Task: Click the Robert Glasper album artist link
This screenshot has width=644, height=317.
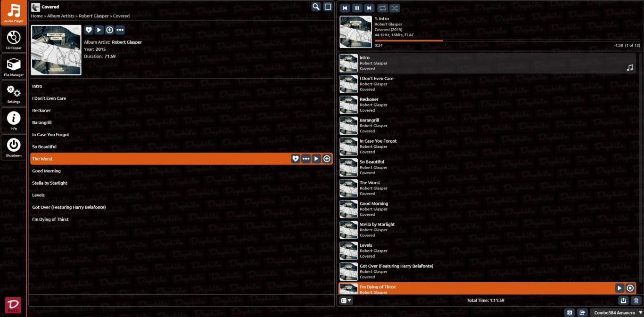Action: point(127,42)
